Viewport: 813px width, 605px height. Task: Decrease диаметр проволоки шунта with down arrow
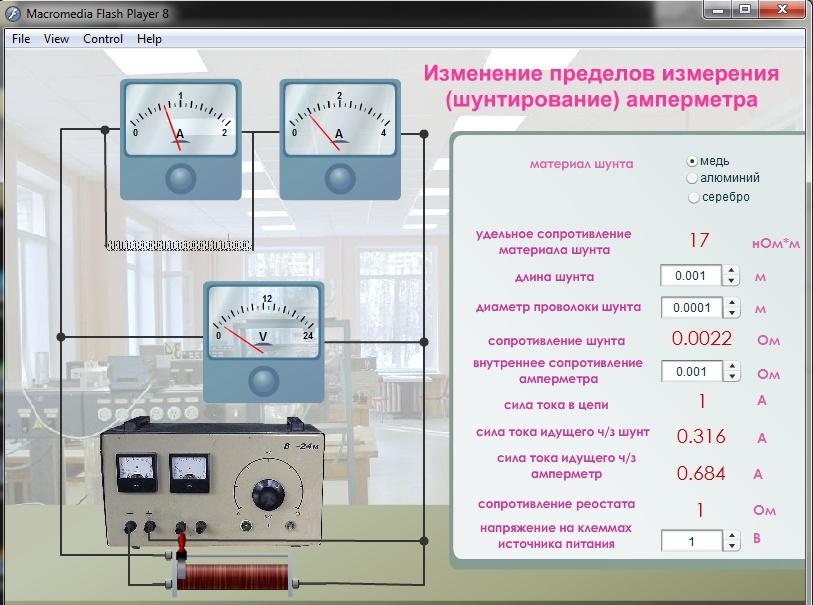pos(732,313)
